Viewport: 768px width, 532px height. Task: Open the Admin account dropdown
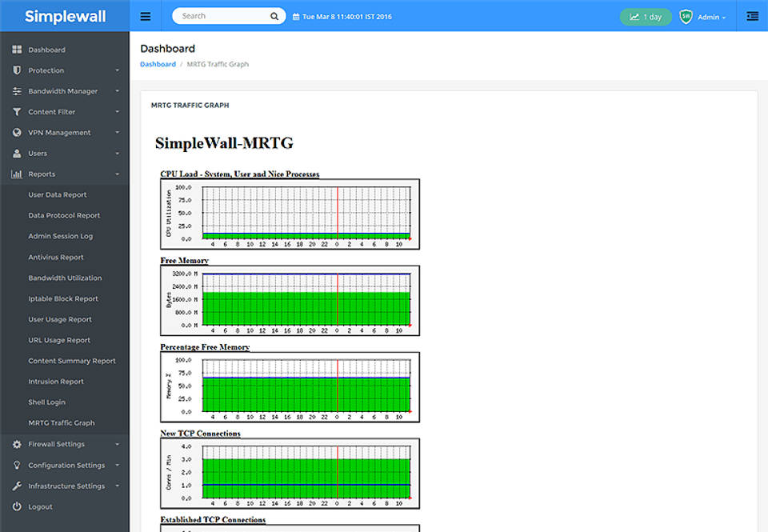pos(708,17)
